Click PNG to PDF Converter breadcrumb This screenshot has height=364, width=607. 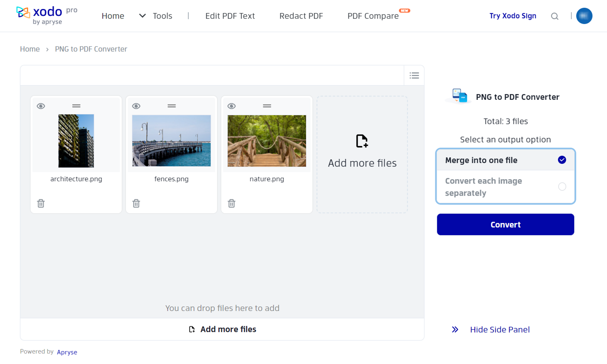pos(91,49)
